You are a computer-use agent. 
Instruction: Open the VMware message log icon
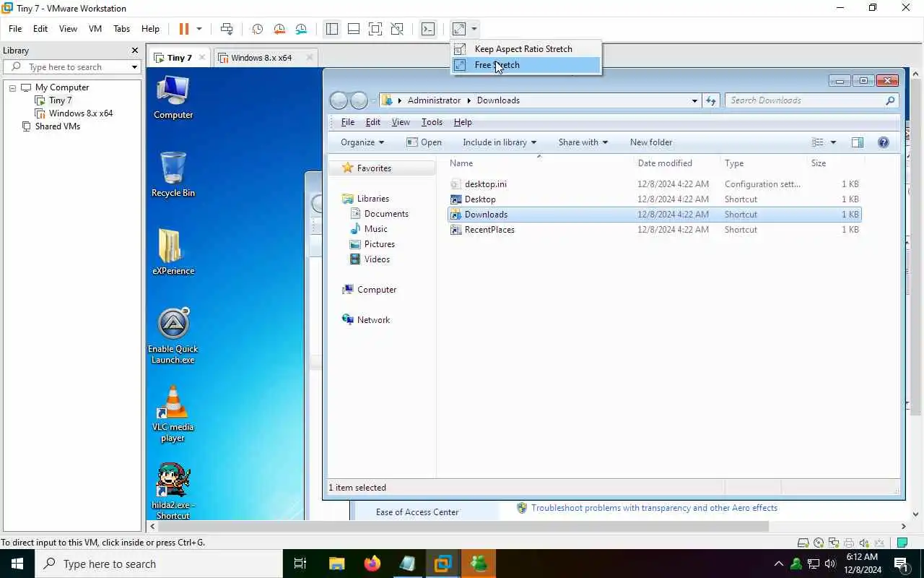pos(902,543)
